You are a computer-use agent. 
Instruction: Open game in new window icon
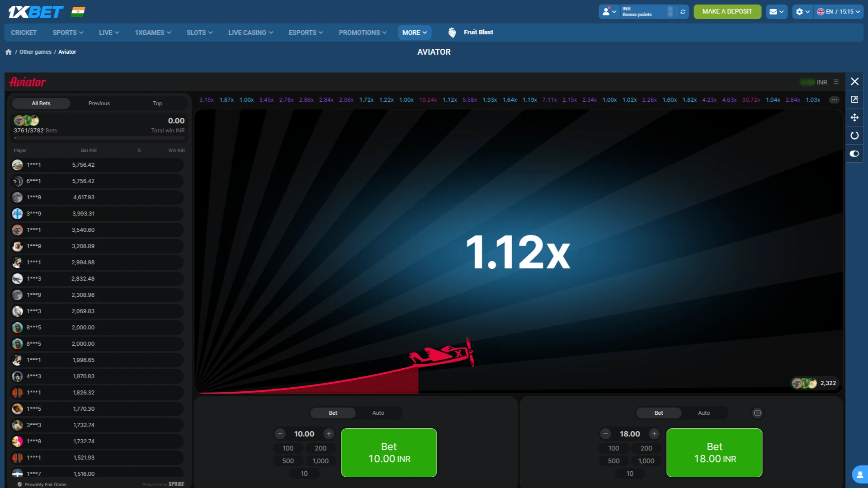pos(854,99)
